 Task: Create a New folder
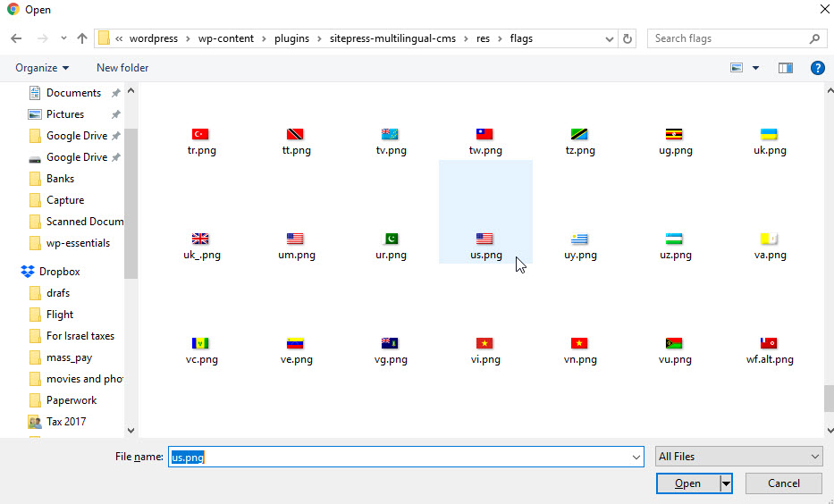(122, 68)
